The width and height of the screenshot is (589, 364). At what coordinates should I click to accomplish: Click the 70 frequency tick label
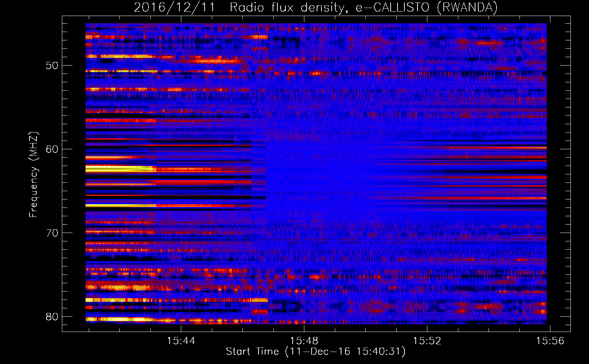point(52,233)
